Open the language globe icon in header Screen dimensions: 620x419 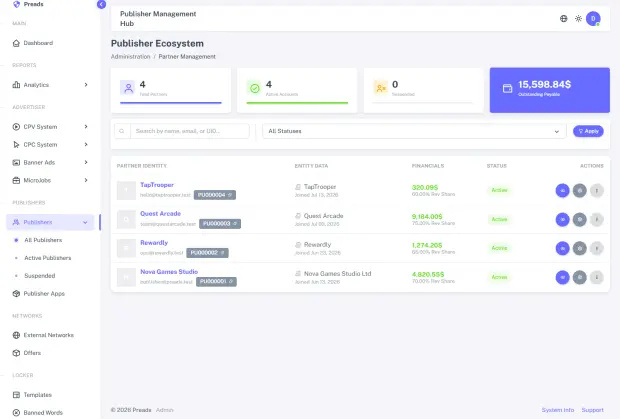click(x=563, y=19)
